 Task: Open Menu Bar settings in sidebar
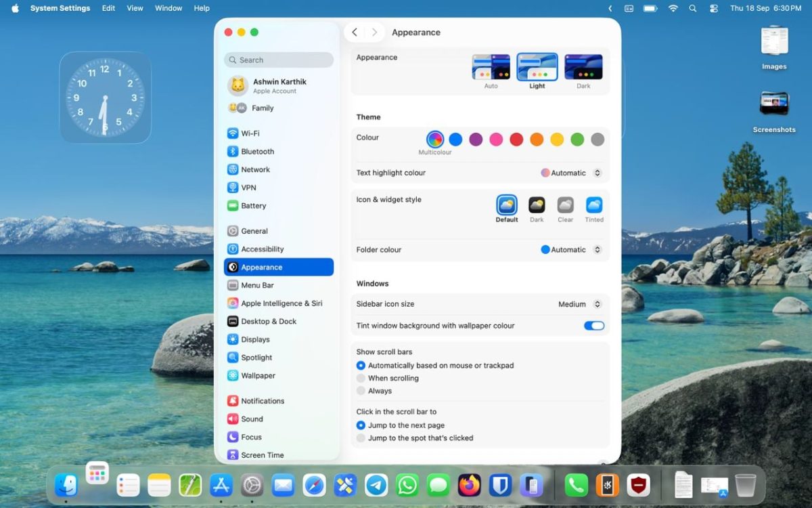(x=279, y=285)
